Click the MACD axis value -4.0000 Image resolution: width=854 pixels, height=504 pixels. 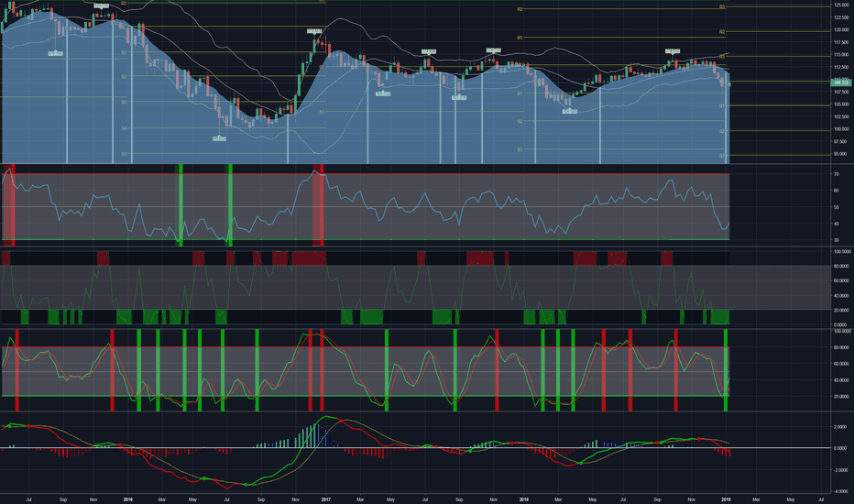[840, 491]
